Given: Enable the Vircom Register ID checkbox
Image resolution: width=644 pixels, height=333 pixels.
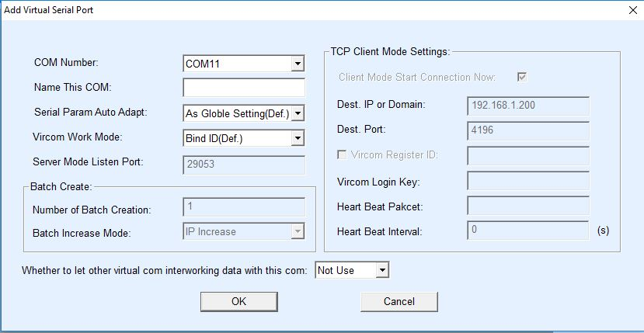Looking at the screenshot, I should coord(343,155).
